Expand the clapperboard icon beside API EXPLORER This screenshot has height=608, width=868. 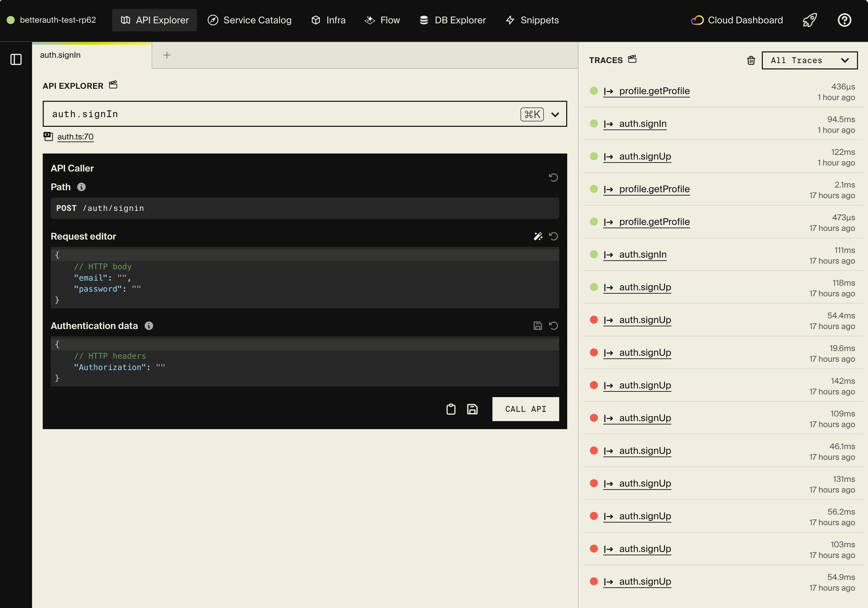click(113, 85)
